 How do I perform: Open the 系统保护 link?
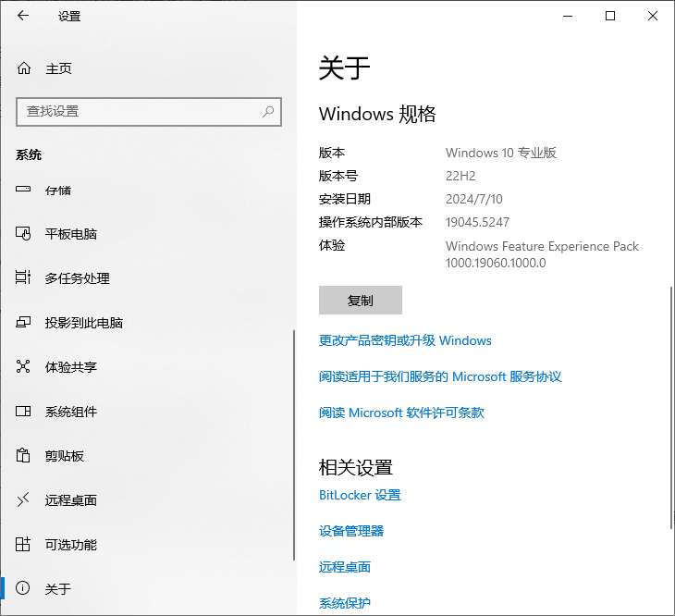tap(344, 603)
